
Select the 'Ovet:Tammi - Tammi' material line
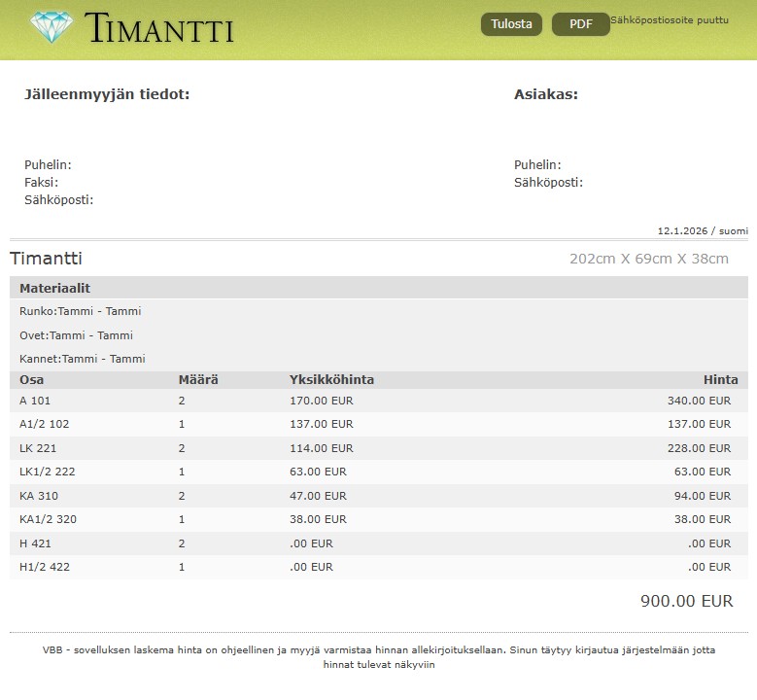(x=77, y=335)
